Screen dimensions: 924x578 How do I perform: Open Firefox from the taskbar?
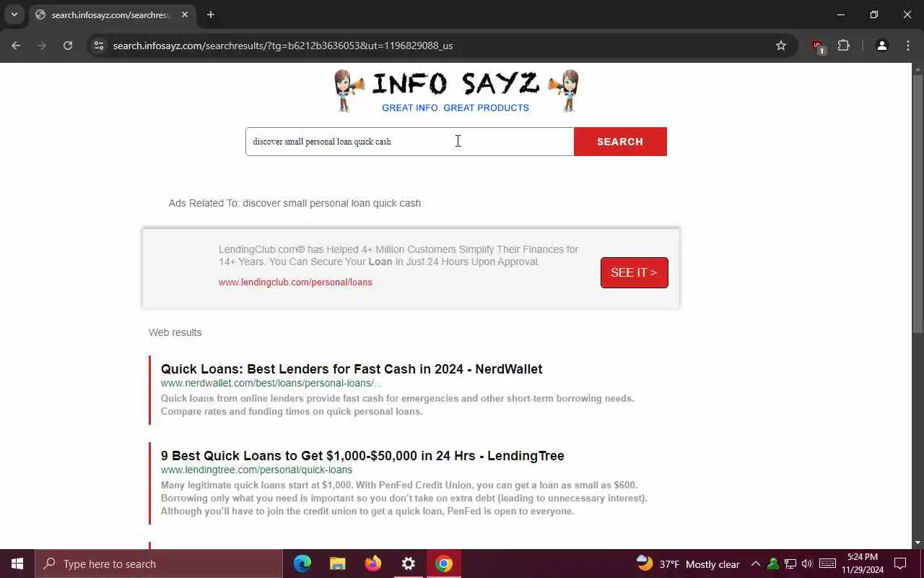pos(373,564)
